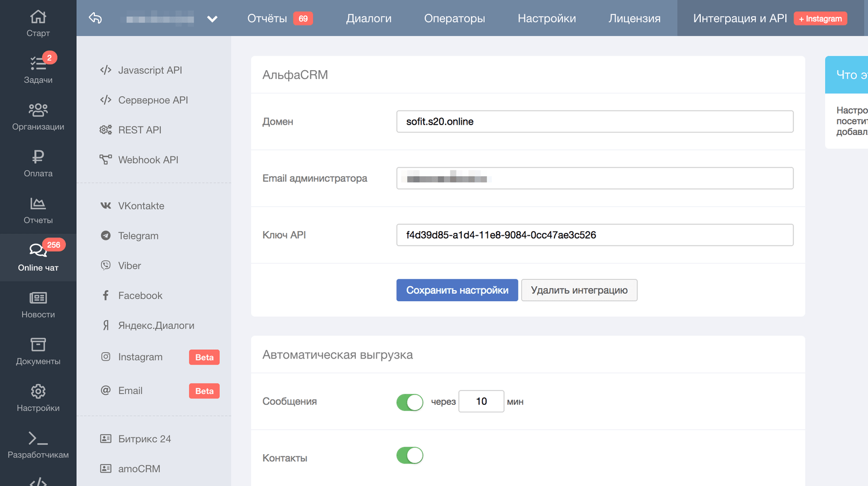Screen dimensions: 868x486
Task: Open the Отчеты chart icon in sidebar
Action: 38,203
